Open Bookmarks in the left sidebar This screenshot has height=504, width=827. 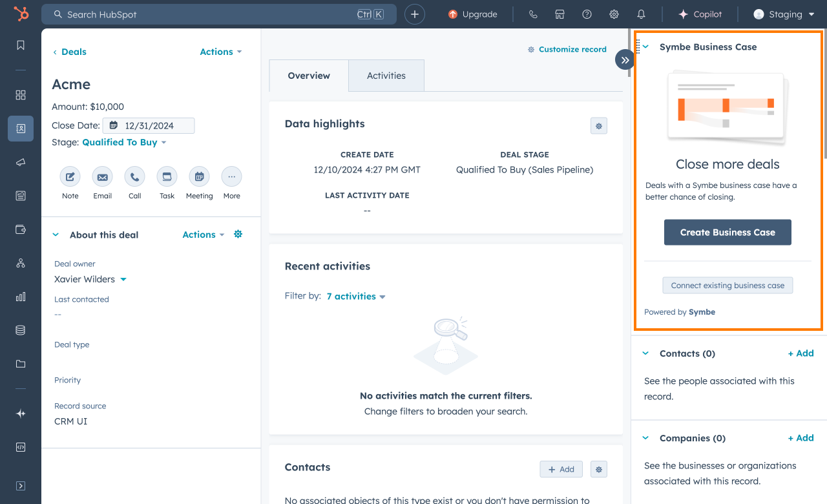click(x=21, y=45)
